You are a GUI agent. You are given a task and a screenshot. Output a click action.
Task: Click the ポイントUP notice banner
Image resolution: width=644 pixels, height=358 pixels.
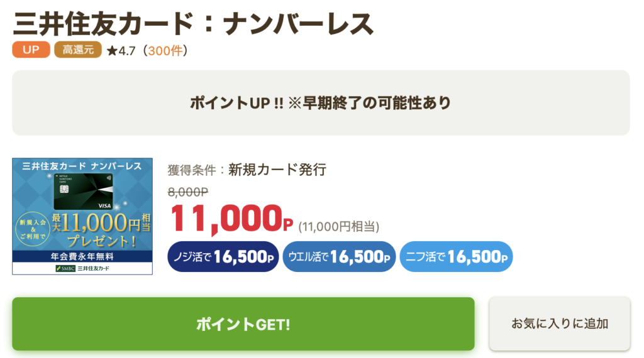coord(321,103)
